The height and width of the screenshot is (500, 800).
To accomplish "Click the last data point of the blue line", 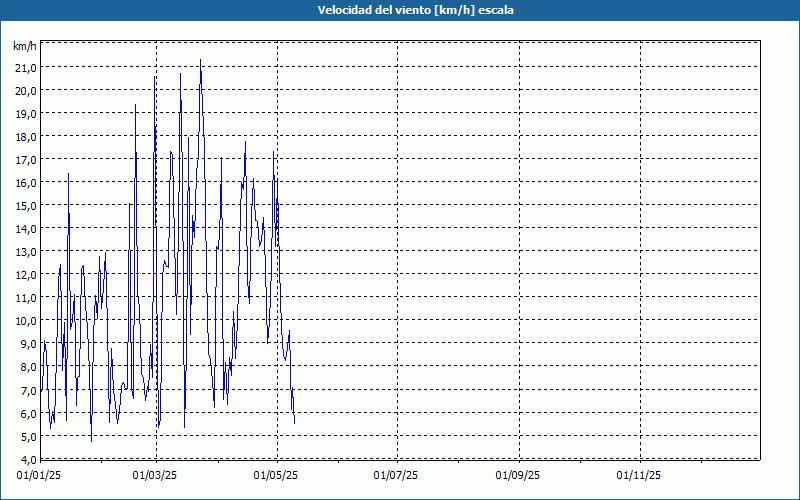I will [x=294, y=423].
